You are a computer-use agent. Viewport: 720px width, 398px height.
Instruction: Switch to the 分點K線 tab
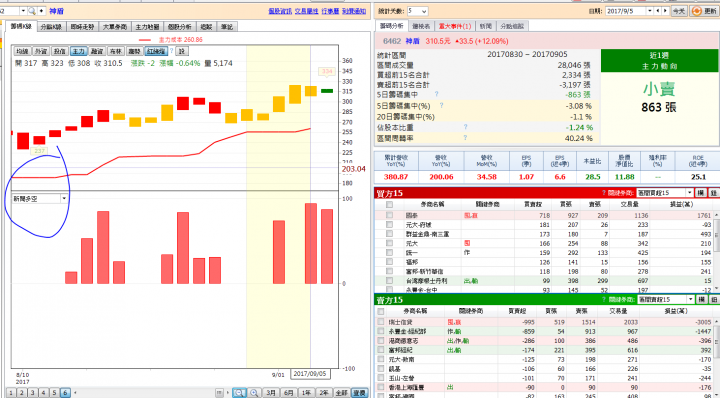pyautogui.click(x=51, y=27)
